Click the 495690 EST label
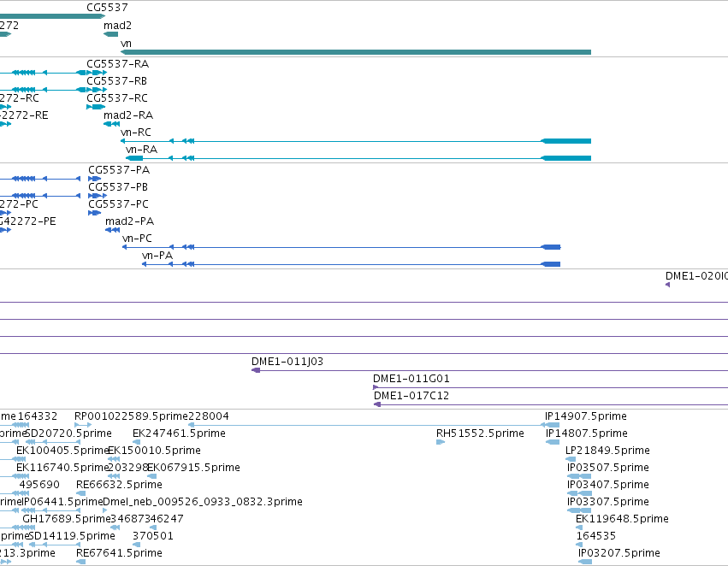 (39, 486)
